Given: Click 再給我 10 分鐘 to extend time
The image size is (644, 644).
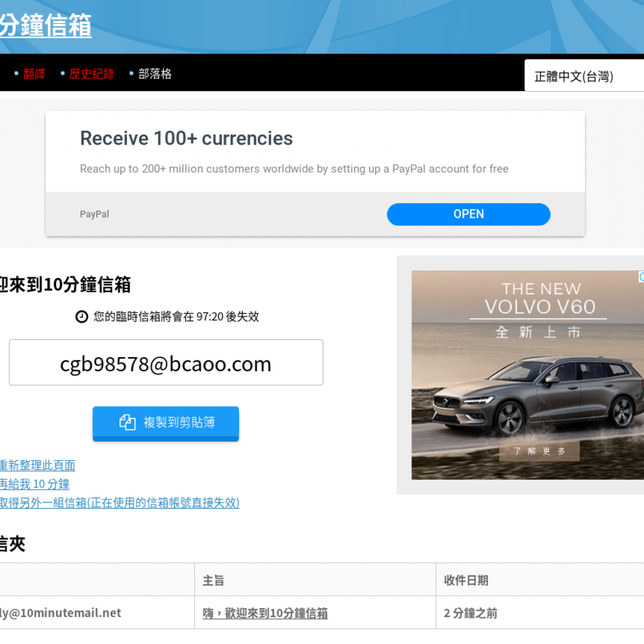Looking at the screenshot, I should [x=34, y=484].
